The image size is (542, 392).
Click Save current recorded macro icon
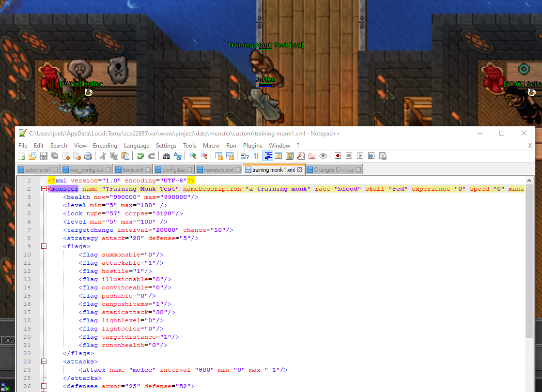382,156
